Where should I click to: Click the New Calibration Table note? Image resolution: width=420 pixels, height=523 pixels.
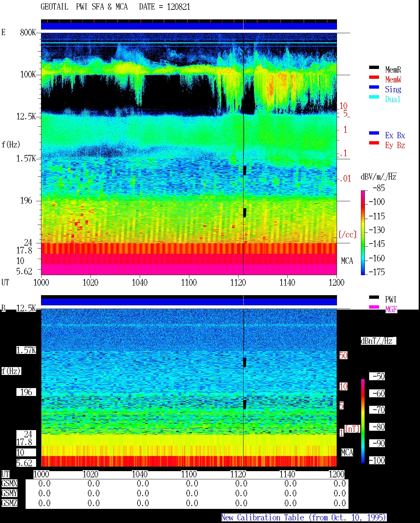click(304, 518)
